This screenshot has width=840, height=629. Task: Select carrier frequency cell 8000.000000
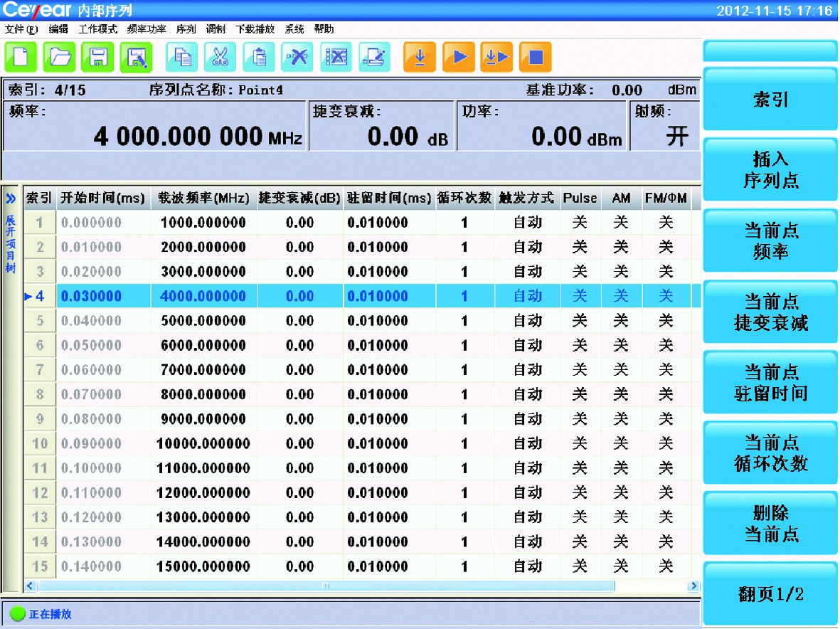203,395
